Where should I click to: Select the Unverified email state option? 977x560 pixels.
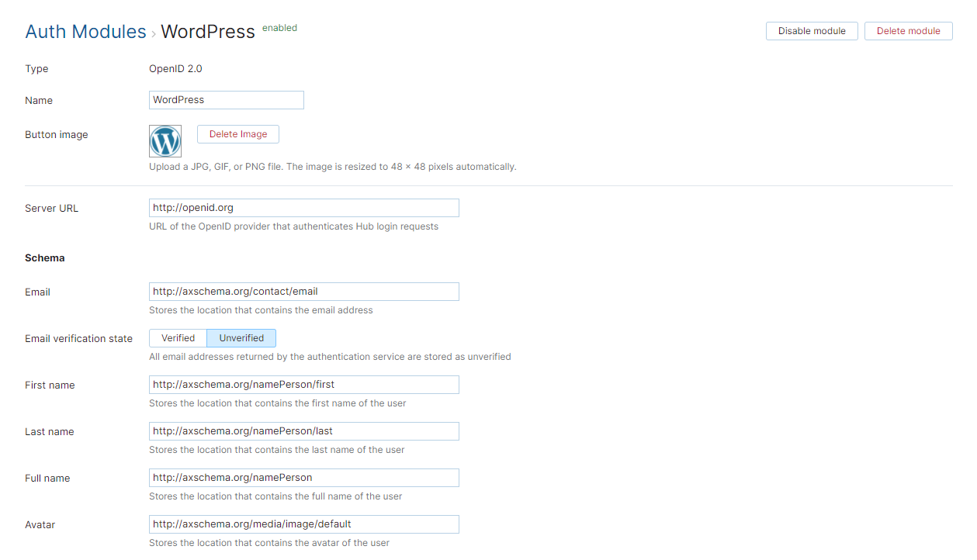pos(241,337)
